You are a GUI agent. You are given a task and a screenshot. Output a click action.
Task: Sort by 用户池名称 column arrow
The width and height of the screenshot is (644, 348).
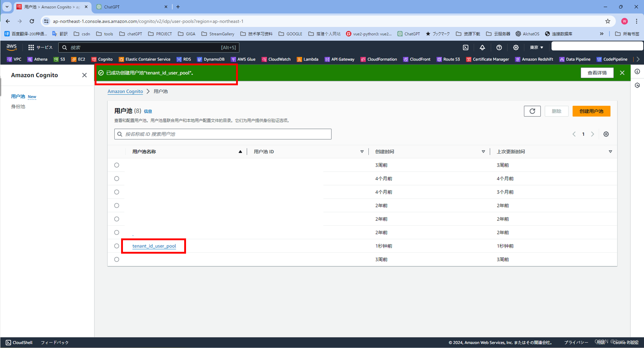[x=240, y=152]
